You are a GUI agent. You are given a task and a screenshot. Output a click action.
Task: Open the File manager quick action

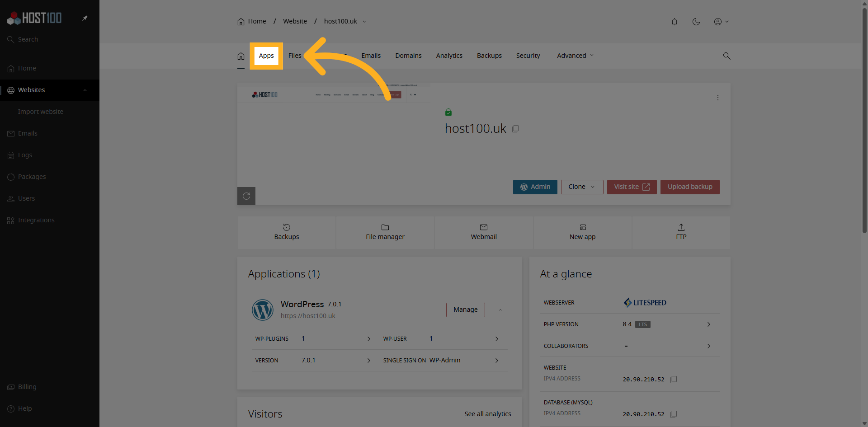coord(385,232)
